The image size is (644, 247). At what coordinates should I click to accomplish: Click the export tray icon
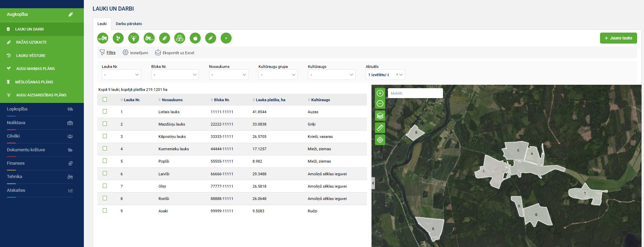click(x=158, y=52)
